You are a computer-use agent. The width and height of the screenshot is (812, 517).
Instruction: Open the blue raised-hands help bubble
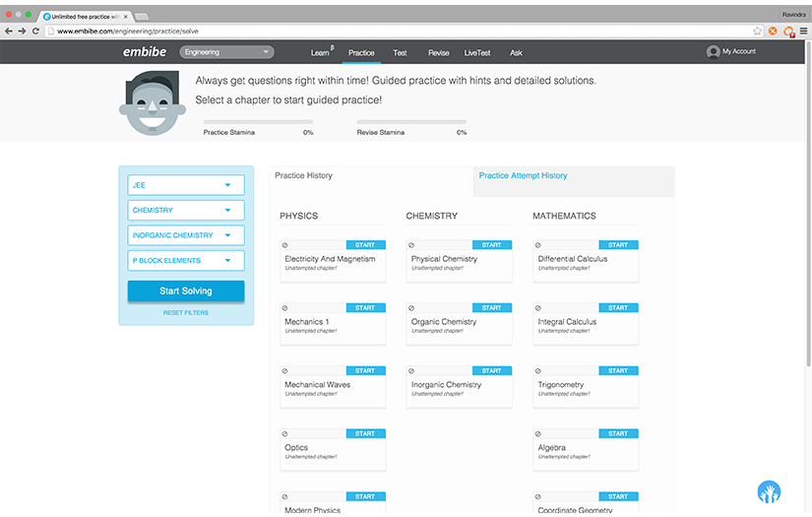(x=769, y=491)
